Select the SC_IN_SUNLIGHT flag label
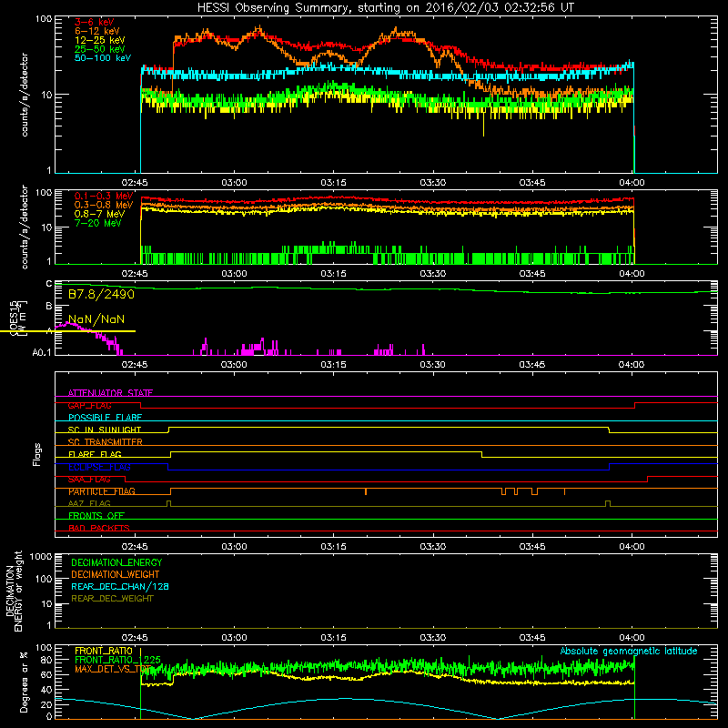 [x=105, y=430]
